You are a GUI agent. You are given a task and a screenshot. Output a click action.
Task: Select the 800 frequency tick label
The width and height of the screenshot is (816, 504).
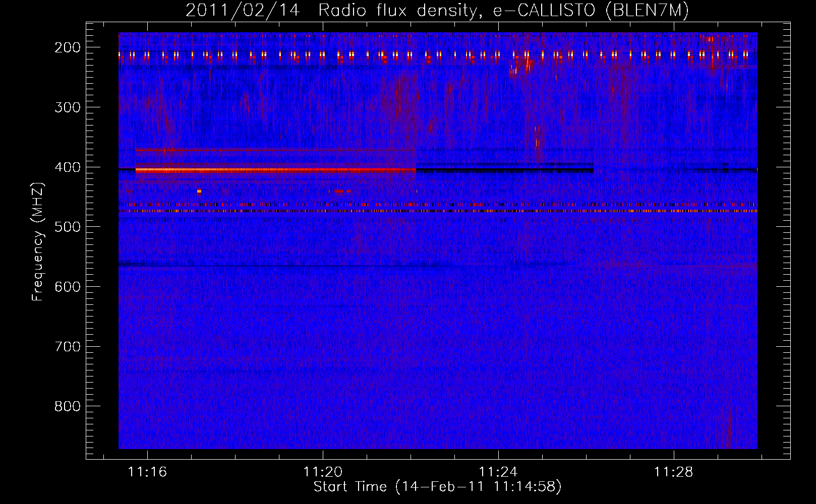coord(68,406)
